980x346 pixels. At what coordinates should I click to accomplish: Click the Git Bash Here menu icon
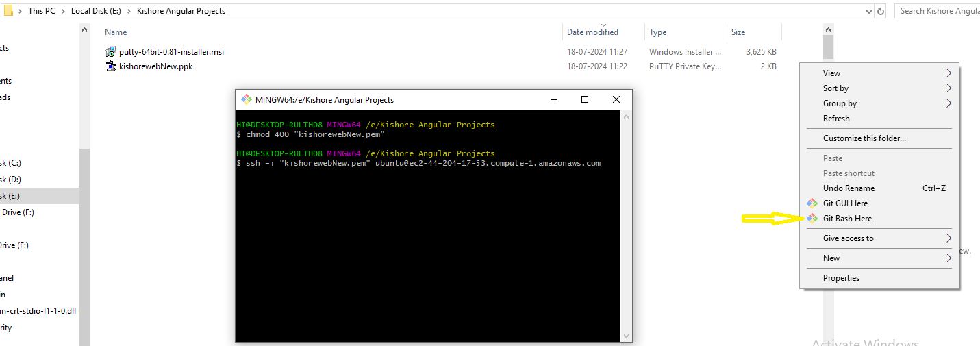(812, 219)
